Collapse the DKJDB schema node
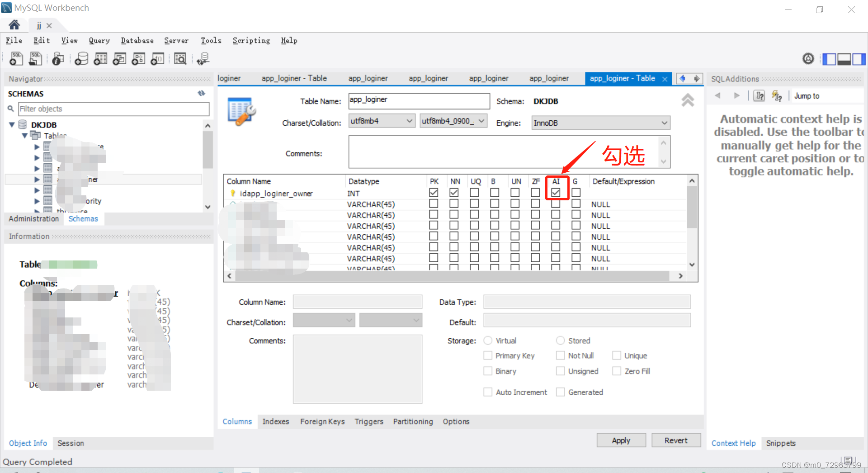The image size is (868, 473). pos(11,124)
